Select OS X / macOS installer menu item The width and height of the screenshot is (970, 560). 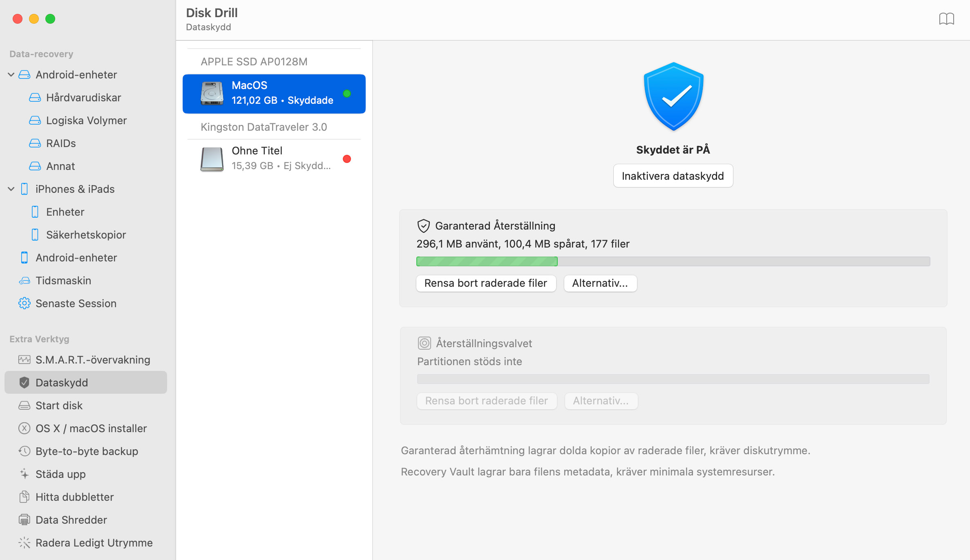click(x=92, y=428)
